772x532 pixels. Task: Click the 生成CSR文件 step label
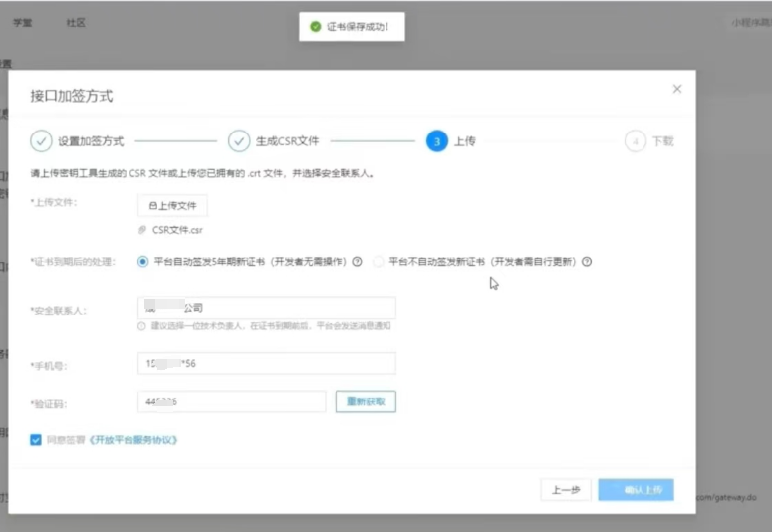tap(288, 141)
